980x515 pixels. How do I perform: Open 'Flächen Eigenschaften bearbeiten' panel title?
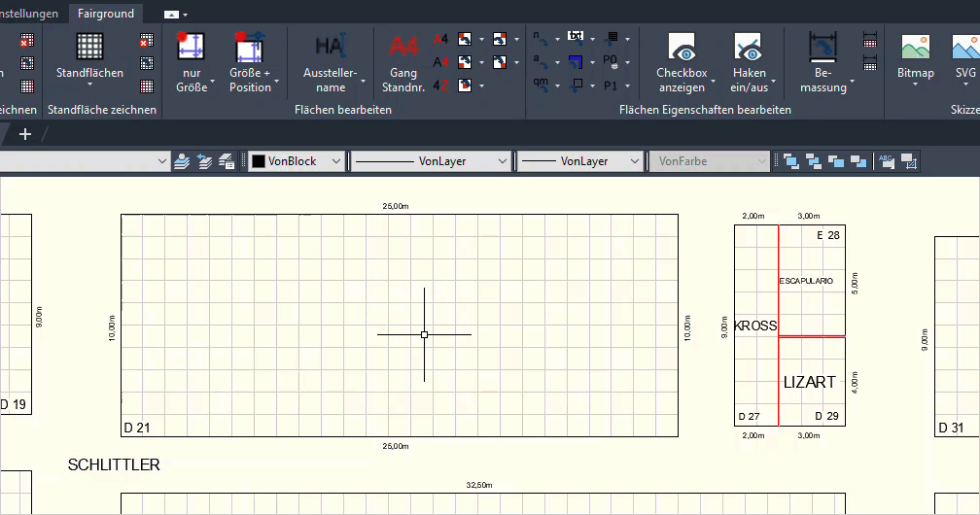[705, 110]
